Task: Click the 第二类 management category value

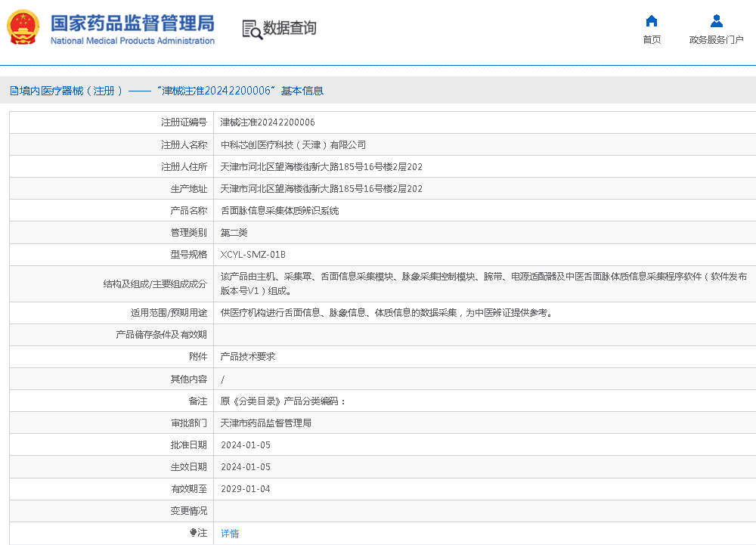Action: coord(234,233)
